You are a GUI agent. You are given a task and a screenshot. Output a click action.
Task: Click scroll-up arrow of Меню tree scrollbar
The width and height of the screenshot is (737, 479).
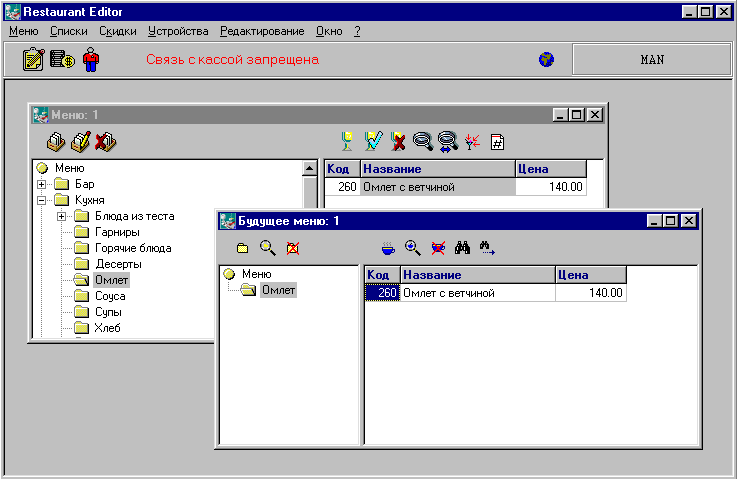(x=309, y=168)
